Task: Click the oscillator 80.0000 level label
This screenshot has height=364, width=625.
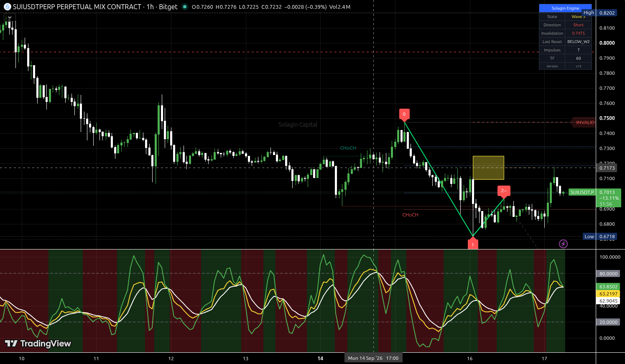Action: click(608, 274)
